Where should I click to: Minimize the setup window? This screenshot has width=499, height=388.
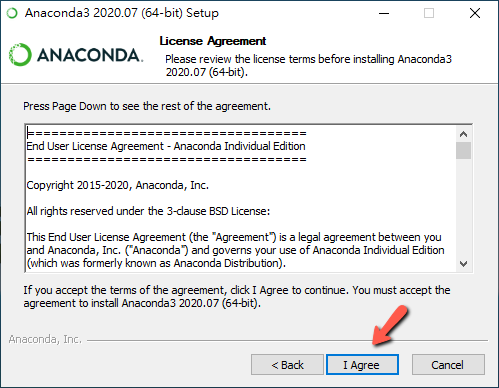tap(384, 13)
